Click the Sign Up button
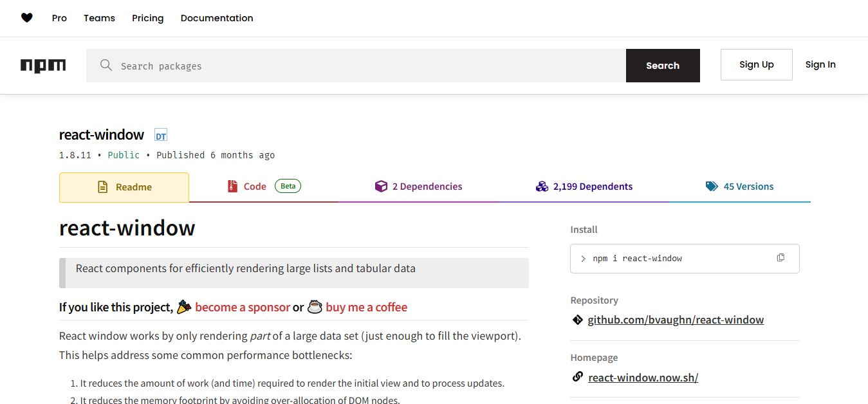This screenshot has height=404, width=868. 757,64
